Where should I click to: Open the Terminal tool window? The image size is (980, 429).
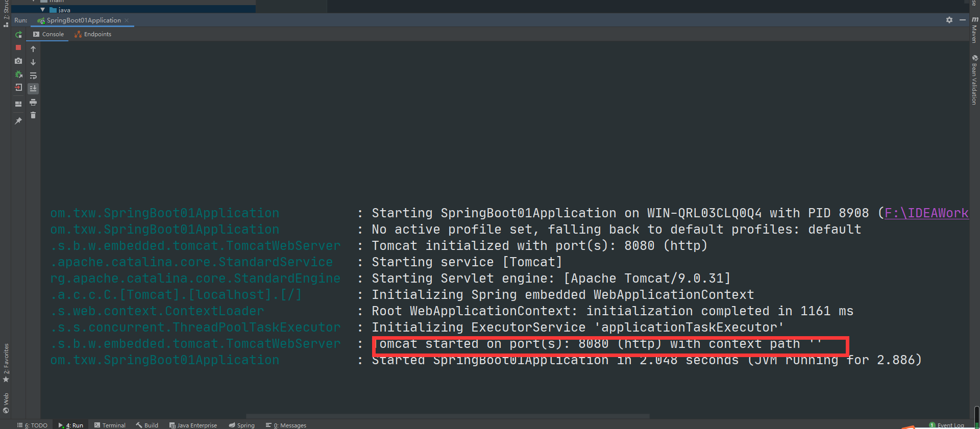pos(110,425)
